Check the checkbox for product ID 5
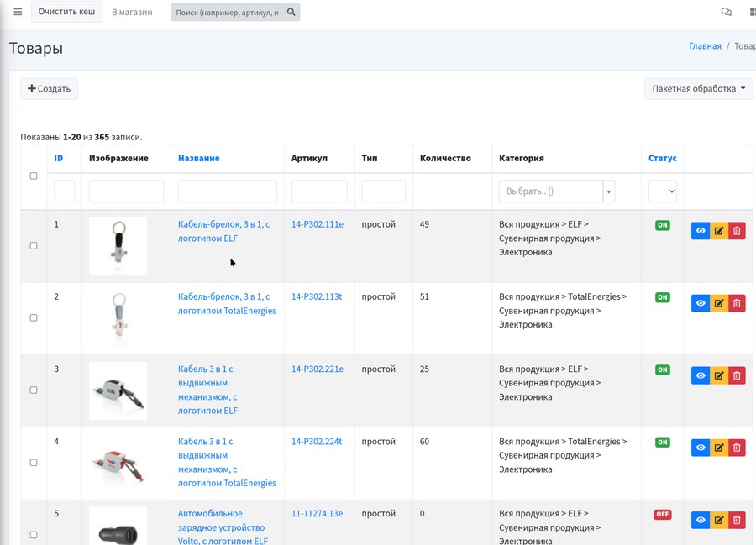The width and height of the screenshot is (756, 545). (34, 535)
